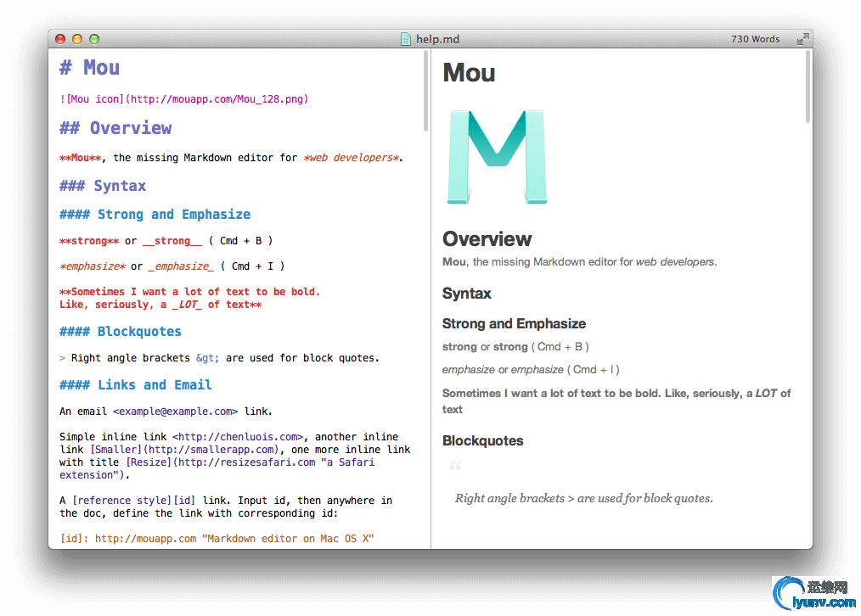Click the red close window button
The image size is (861, 616).
pos(60,39)
